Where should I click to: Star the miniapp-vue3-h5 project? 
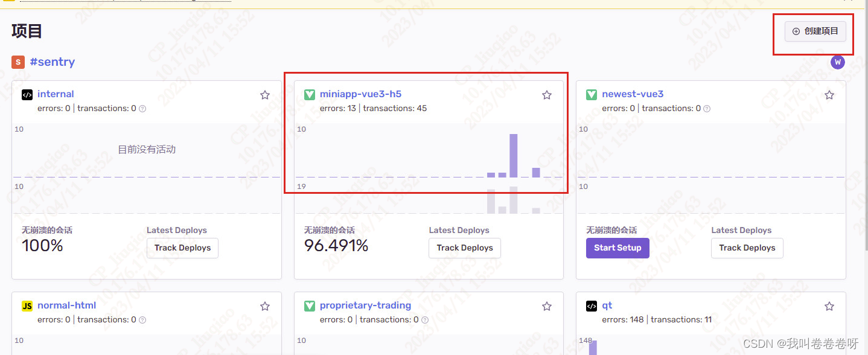pyautogui.click(x=547, y=95)
